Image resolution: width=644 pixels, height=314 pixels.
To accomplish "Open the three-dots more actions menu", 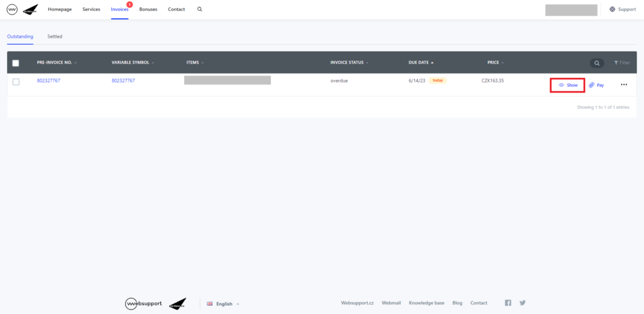I will 624,85.
